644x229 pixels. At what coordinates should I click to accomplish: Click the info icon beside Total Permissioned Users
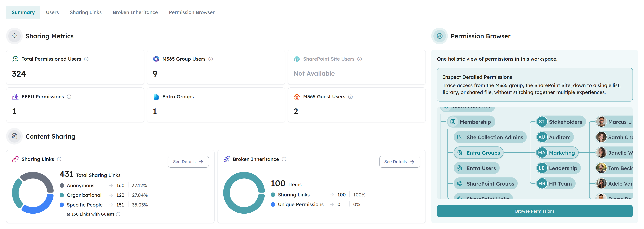pyautogui.click(x=86, y=59)
